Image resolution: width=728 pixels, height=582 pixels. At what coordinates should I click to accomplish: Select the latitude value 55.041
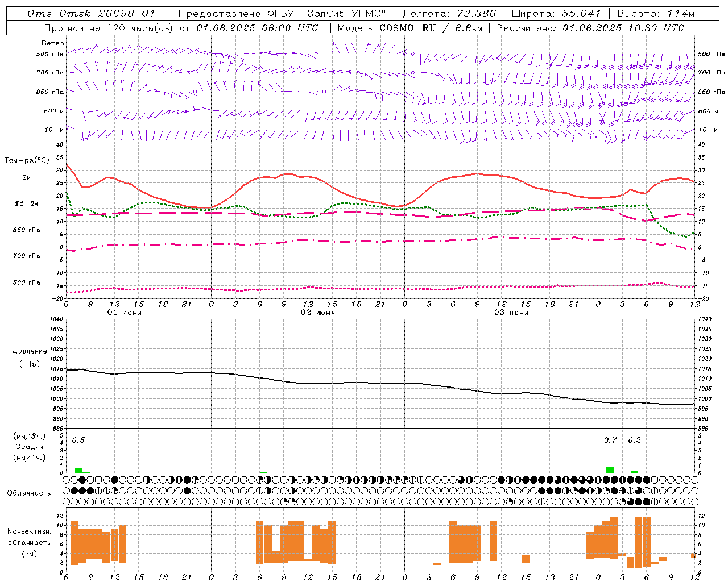click(x=582, y=14)
